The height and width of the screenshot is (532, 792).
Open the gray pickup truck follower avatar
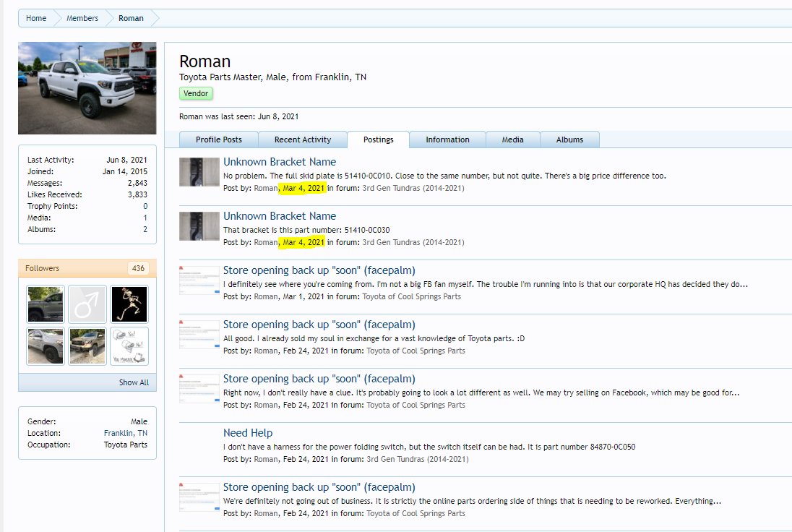point(46,304)
